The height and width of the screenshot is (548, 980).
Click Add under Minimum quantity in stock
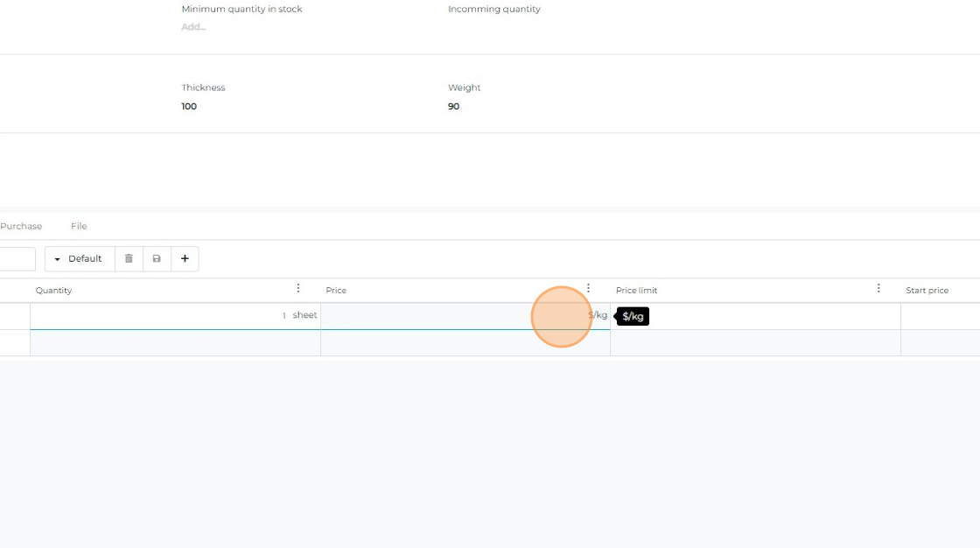(x=193, y=27)
